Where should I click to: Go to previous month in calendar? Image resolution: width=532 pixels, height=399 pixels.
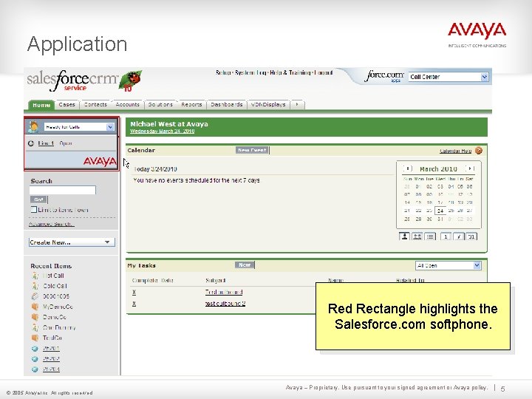pos(408,168)
